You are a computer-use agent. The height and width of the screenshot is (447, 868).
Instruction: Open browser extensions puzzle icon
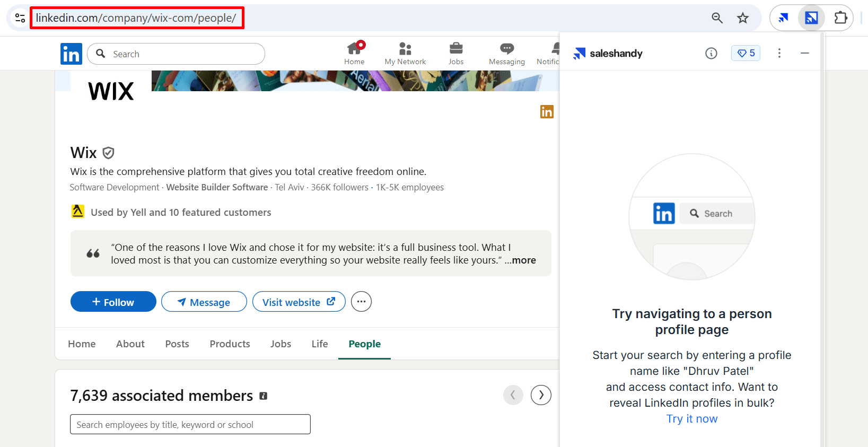tap(840, 18)
